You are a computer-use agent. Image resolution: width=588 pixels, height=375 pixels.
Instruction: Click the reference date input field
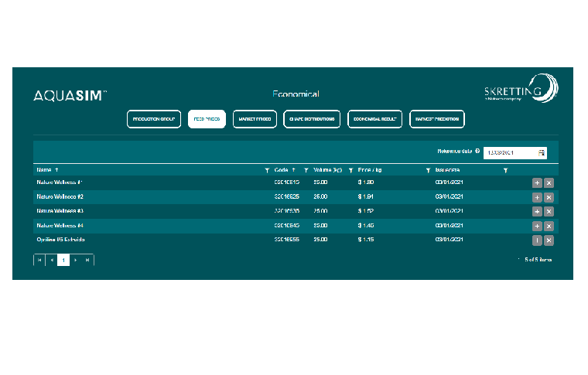click(x=510, y=152)
